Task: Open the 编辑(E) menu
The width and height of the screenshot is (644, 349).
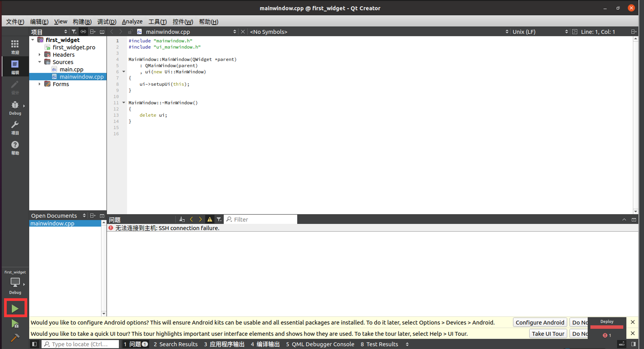Action: coord(39,22)
